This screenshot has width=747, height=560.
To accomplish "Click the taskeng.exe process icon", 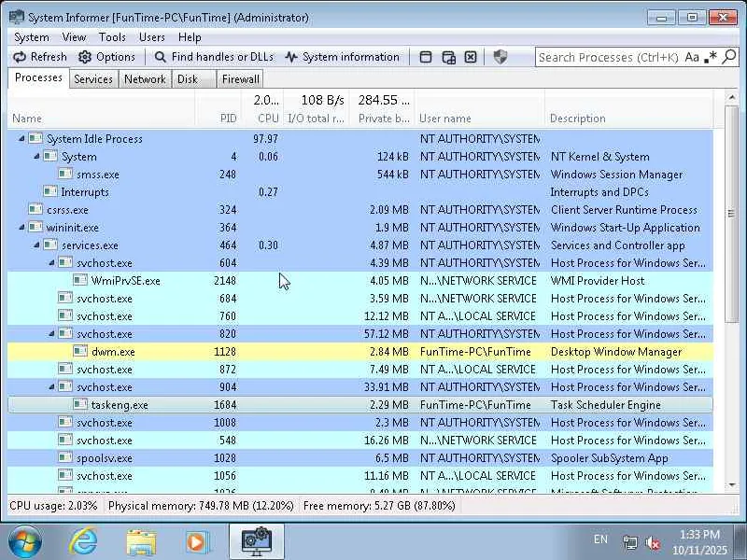I will click(80, 404).
